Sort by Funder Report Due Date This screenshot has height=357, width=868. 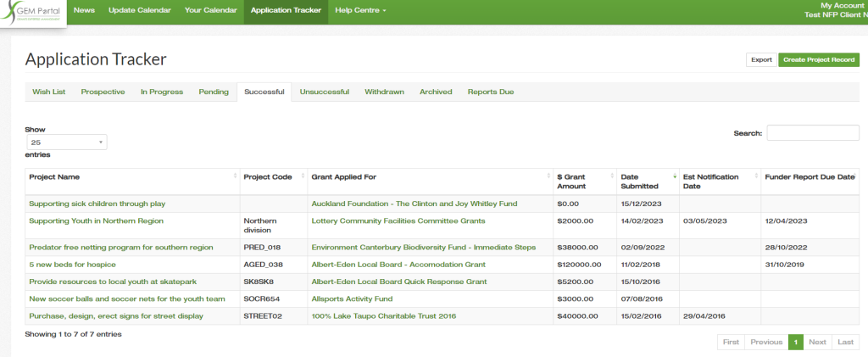[810, 177]
